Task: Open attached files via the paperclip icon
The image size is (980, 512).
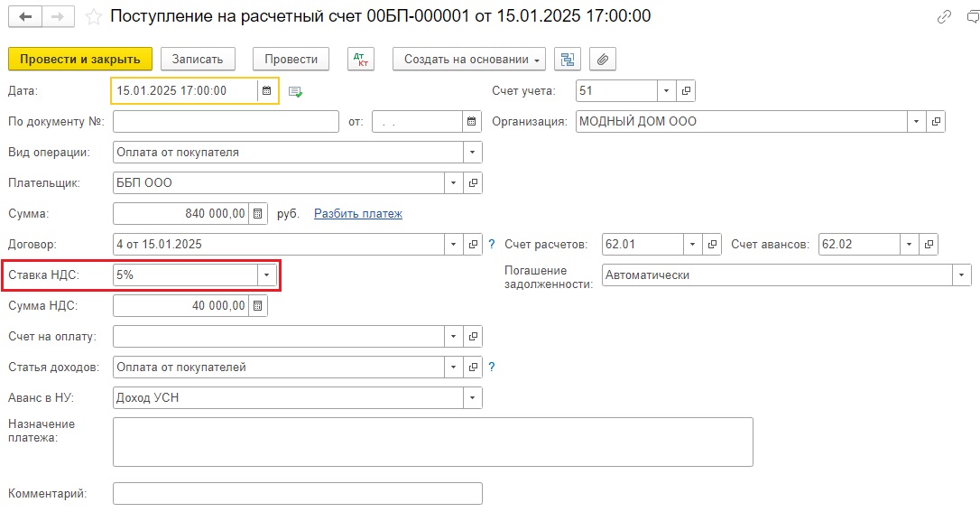Action: click(x=603, y=60)
